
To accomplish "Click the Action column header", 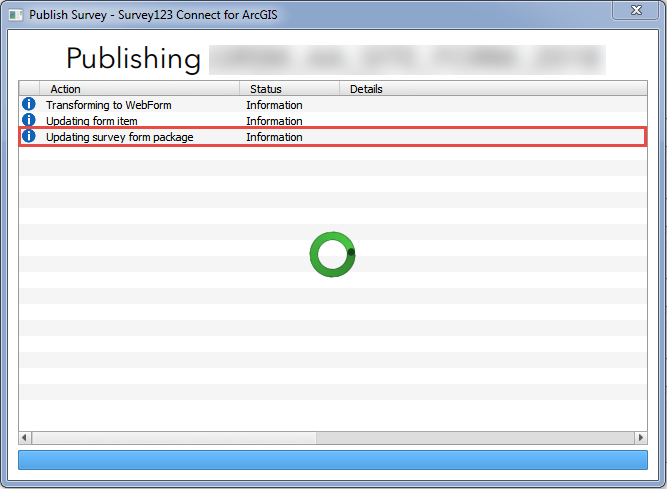I will [x=139, y=89].
